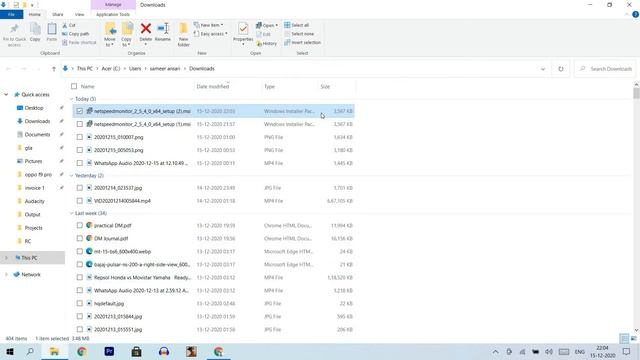This screenshot has width=640, height=360.
Task: Toggle the select-all header checkbox
Action: tap(74, 87)
